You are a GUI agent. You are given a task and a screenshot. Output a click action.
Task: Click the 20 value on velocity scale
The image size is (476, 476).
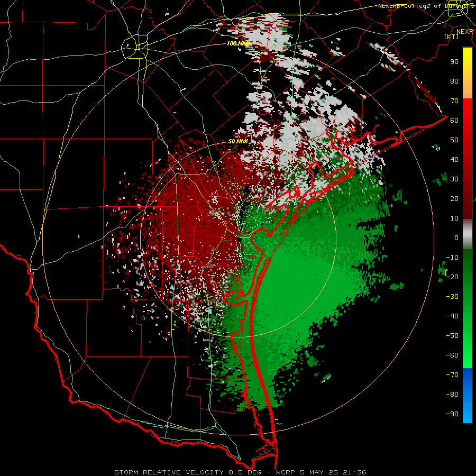[454, 199]
